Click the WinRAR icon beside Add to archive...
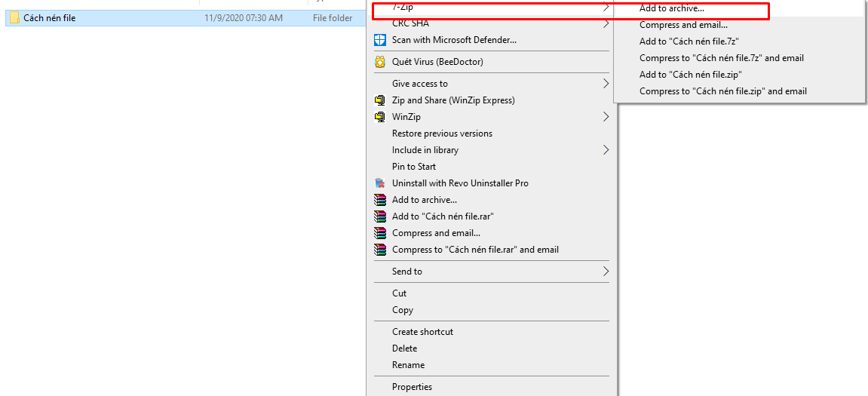This screenshot has width=868, height=396. [x=380, y=200]
